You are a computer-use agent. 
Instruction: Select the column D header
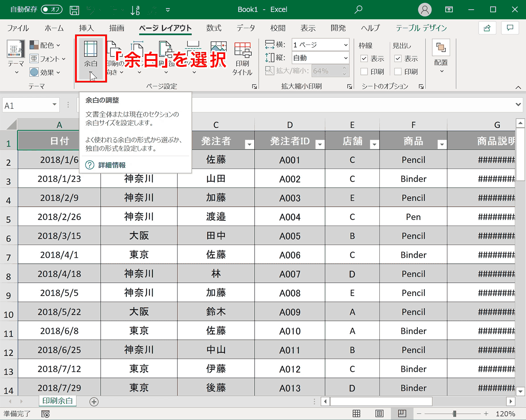pos(290,125)
